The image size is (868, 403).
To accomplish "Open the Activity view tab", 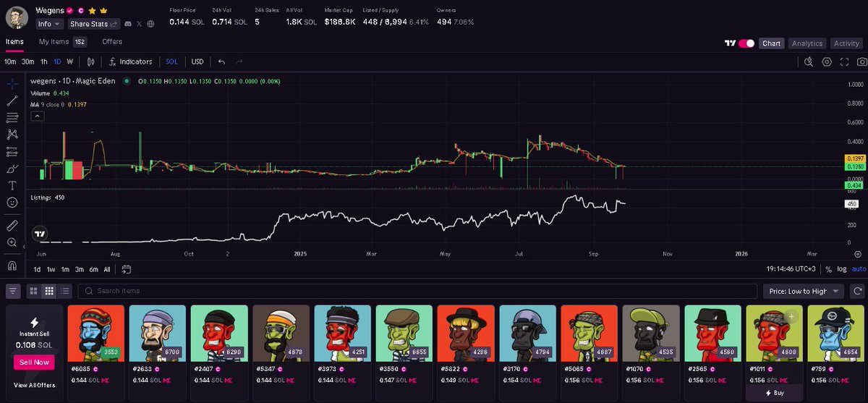I will click(x=846, y=43).
